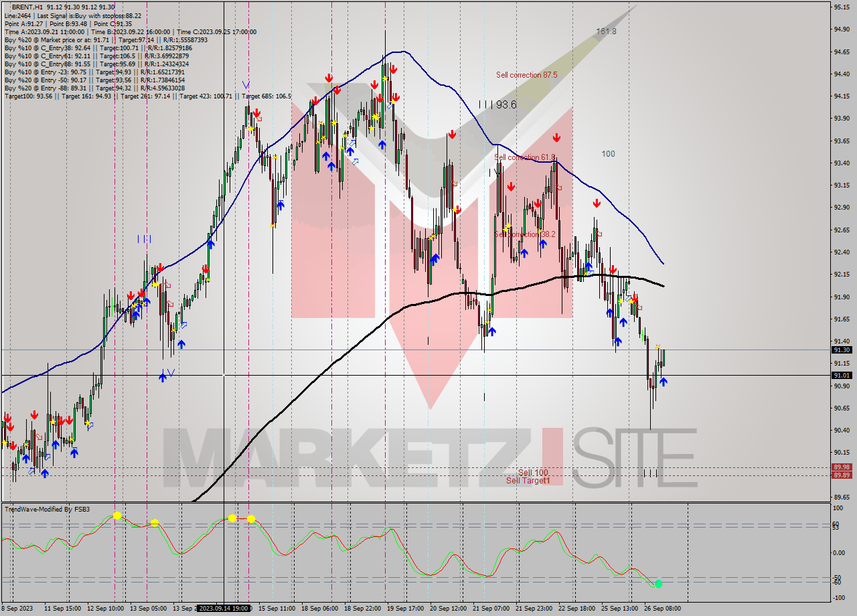
Task: Click the 89.65 price axis label
Action: tap(842, 497)
